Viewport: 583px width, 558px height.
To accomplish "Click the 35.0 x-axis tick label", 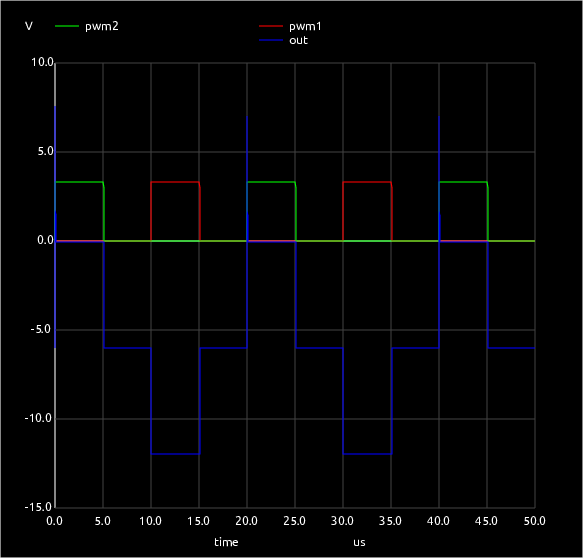I will pyautogui.click(x=390, y=521).
